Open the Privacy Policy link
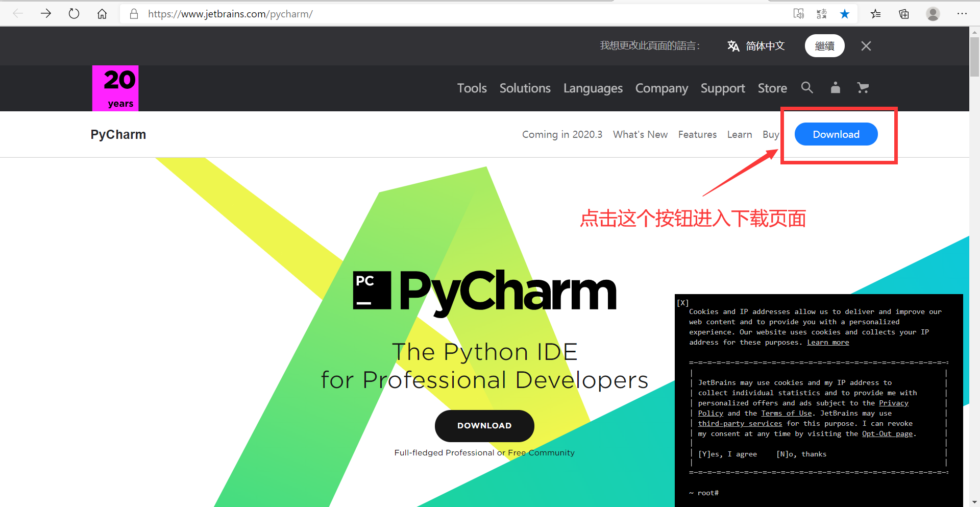Image resolution: width=980 pixels, height=507 pixels. pyautogui.click(x=894, y=403)
